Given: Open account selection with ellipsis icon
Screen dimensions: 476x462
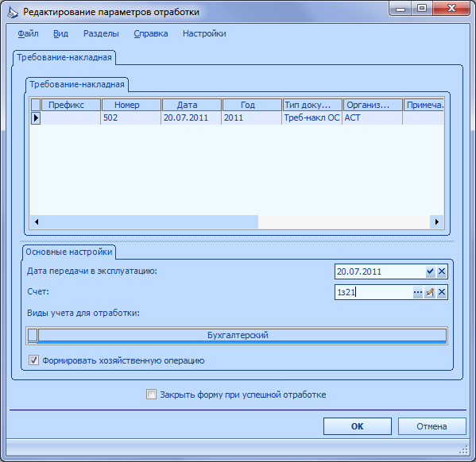Looking at the screenshot, I should click(x=418, y=292).
